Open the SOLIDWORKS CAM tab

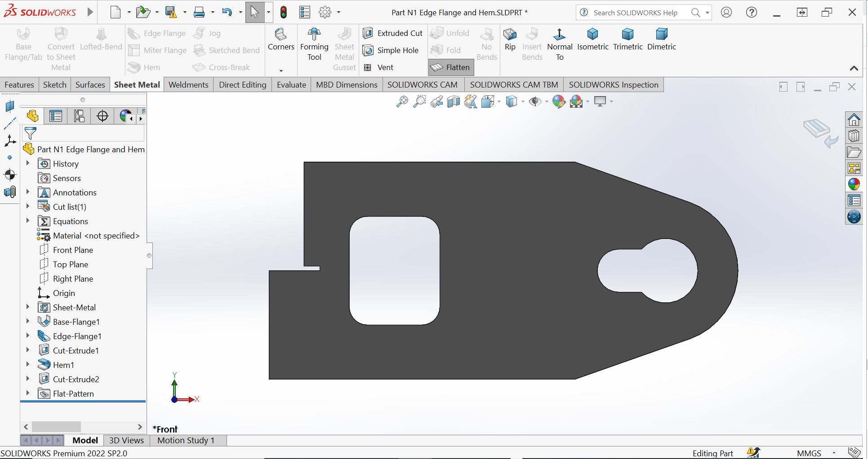(423, 85)
